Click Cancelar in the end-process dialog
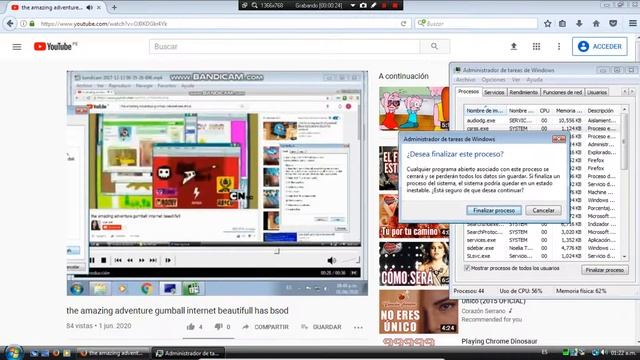640x360 pixels. [543, 211]
